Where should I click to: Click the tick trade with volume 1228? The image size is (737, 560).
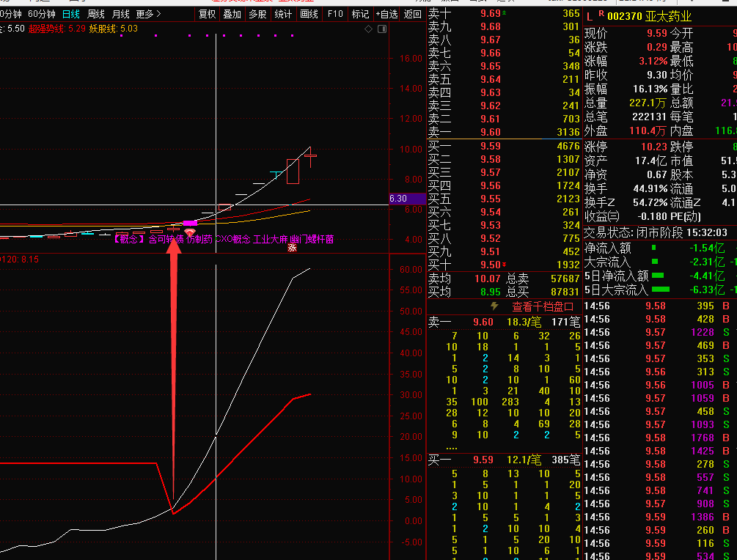[x=703, y=332]
